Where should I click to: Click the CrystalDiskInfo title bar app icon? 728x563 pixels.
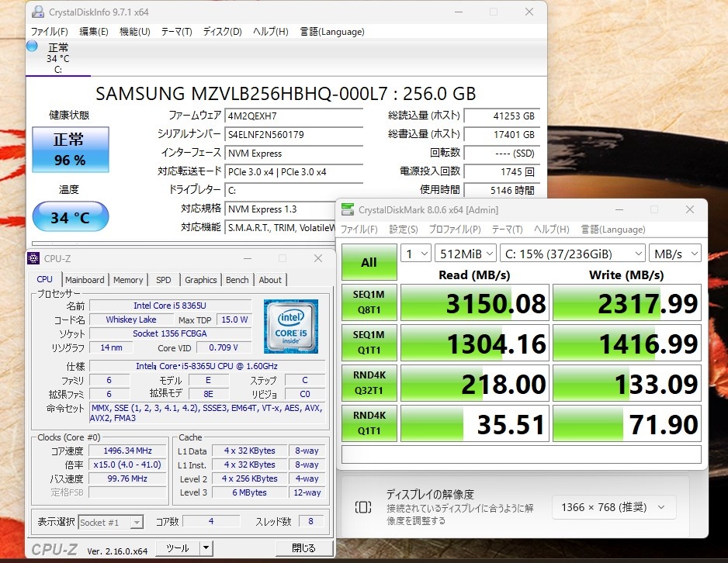coord(37,12)
